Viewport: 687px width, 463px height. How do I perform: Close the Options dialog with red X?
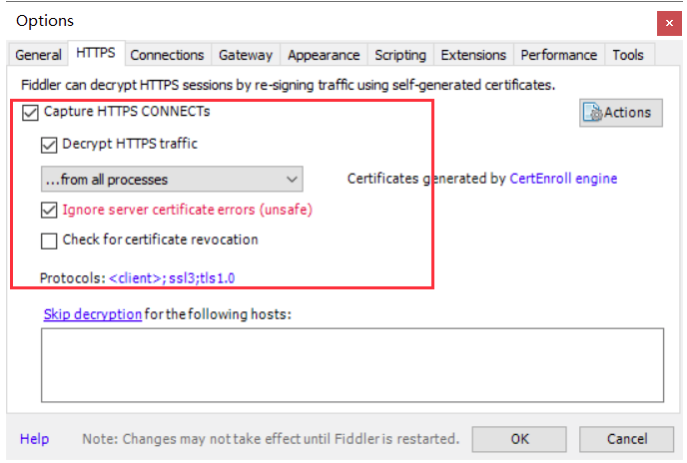pyautogui.click(x=669, y=23)
